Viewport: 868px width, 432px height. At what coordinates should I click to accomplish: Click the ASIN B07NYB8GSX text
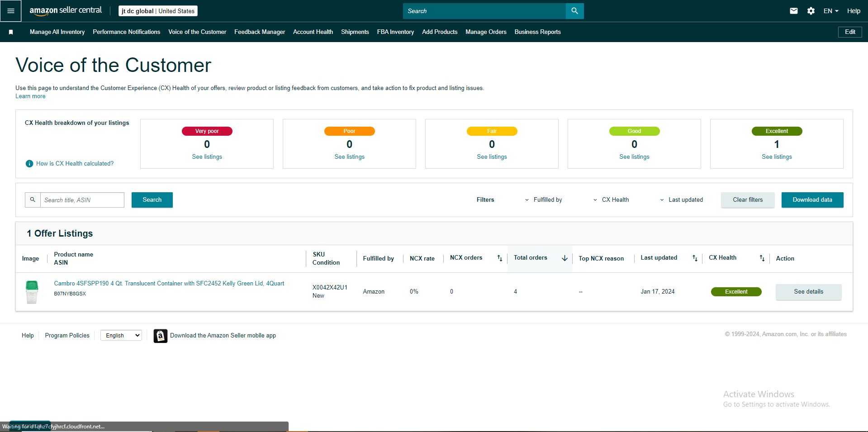click(70, 294)
